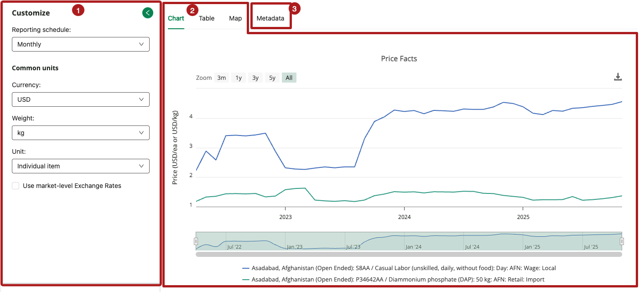This screenshot has height=292, width=644.
Task: Click Jan '24 in the range navigator
Action: [413, 247]
